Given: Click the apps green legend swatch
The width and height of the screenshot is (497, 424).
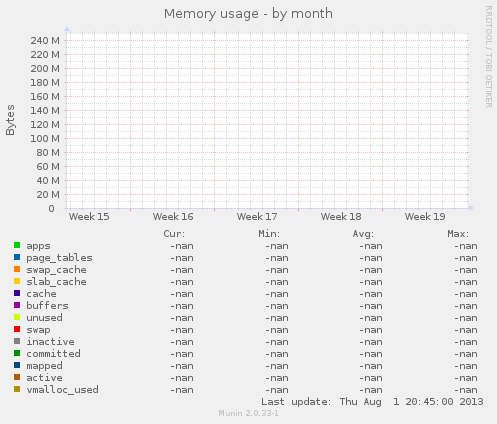Looking at the screenshot, I should click(x=17, y=245).
